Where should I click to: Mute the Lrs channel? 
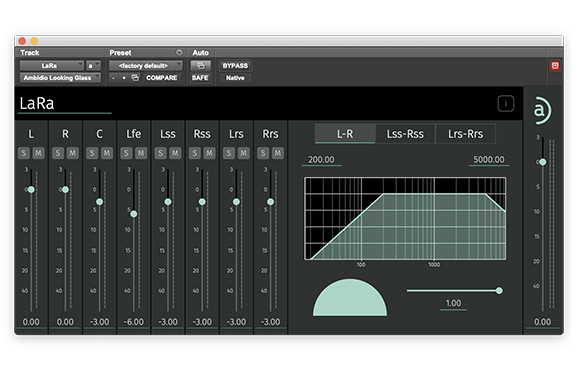tap(243, 153)
